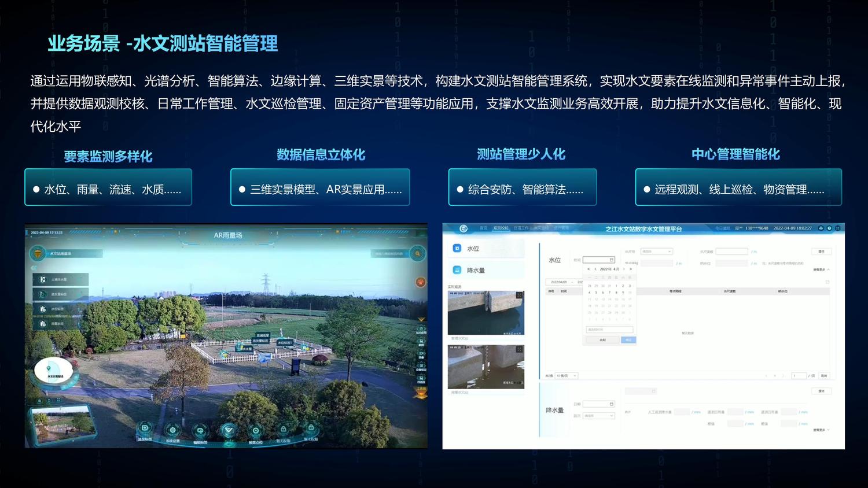Image resolution: width=868 pixels, height=488 pixels.
Task: Click the circular target icon in AR bottom toolbar
Action: 256,430
